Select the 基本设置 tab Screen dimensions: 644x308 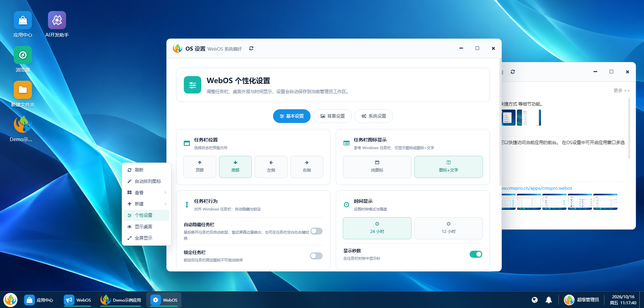click(x=291, y=116)
